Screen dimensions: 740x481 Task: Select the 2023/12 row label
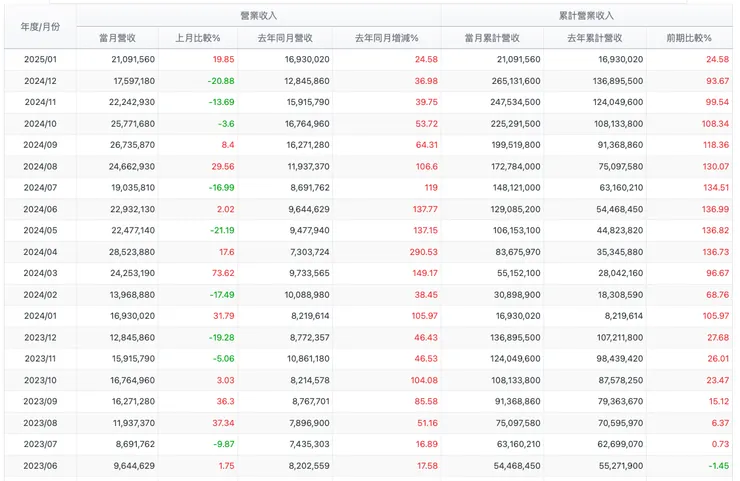coord(40,338)
